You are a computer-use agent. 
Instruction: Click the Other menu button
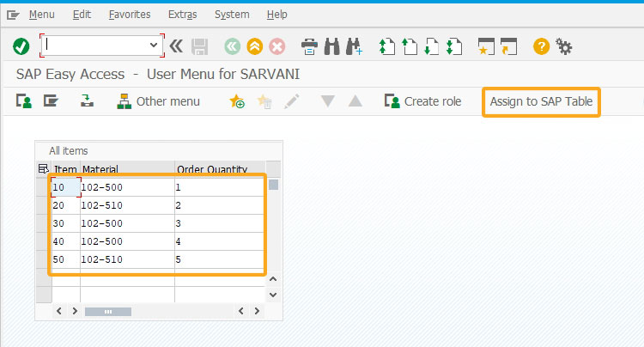point(159,101)
